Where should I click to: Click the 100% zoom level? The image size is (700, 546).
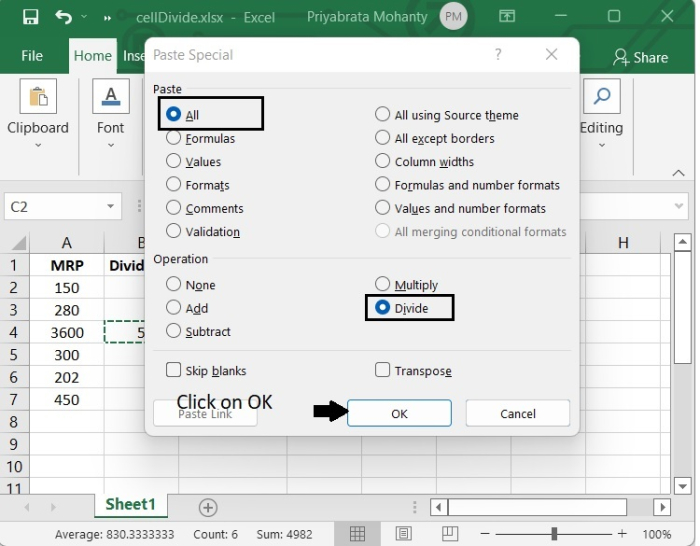657,534
